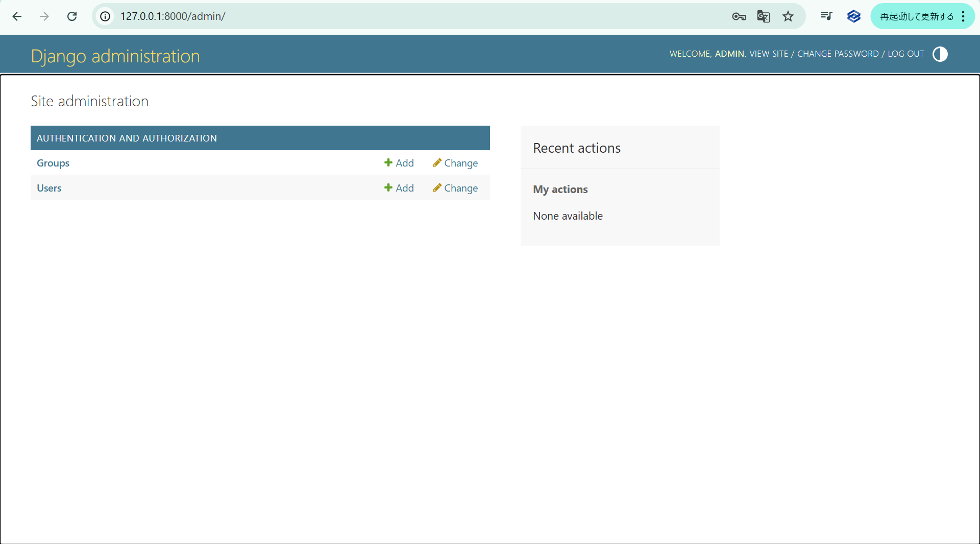Click the Log Out link
The width and height of the screenshot is (980, 544).
point(905,54)
